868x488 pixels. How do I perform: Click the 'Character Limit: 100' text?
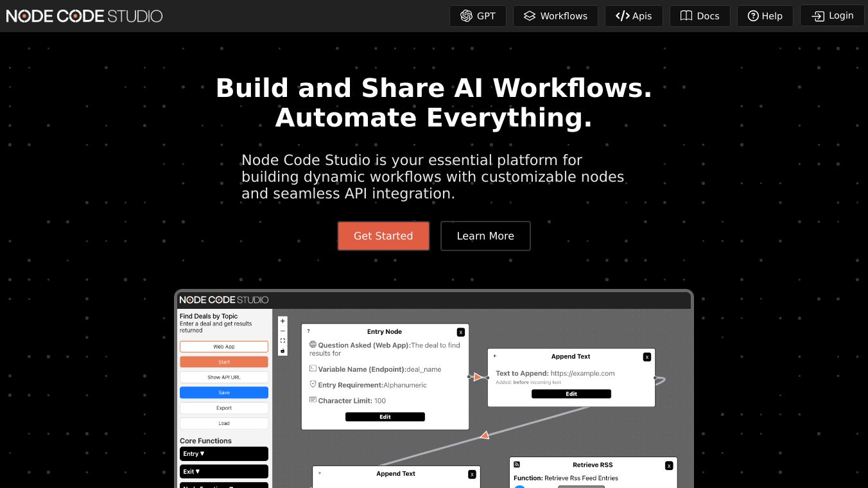coord(352,401)
